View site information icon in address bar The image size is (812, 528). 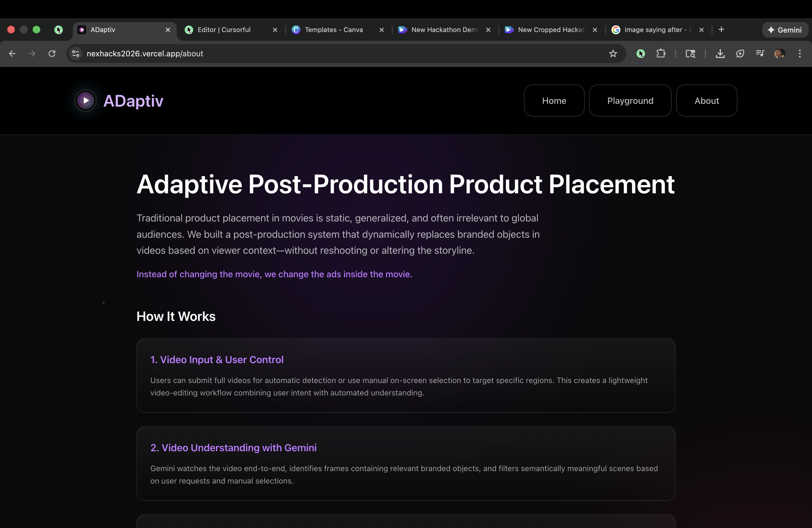(76, 54)
